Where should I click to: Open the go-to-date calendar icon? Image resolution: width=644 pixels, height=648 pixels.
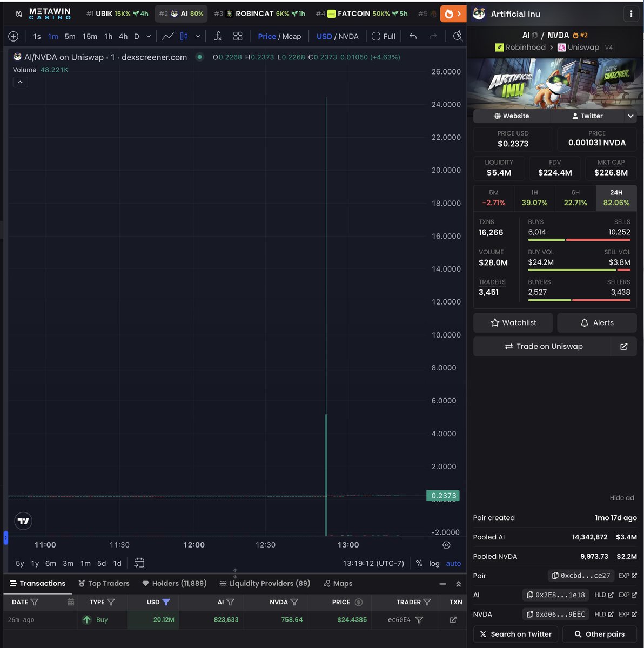pos(139,563)
